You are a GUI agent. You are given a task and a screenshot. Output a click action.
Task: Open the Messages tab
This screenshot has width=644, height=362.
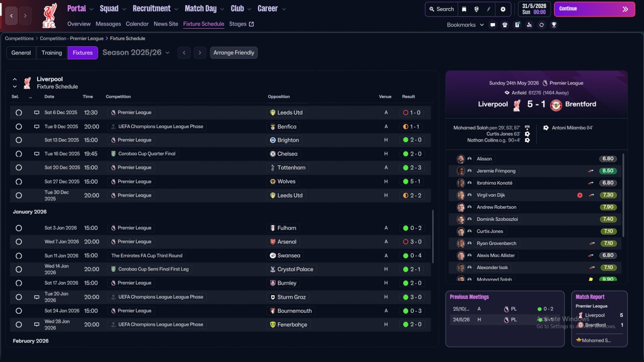pyautogui.click(x=108, y=24)
